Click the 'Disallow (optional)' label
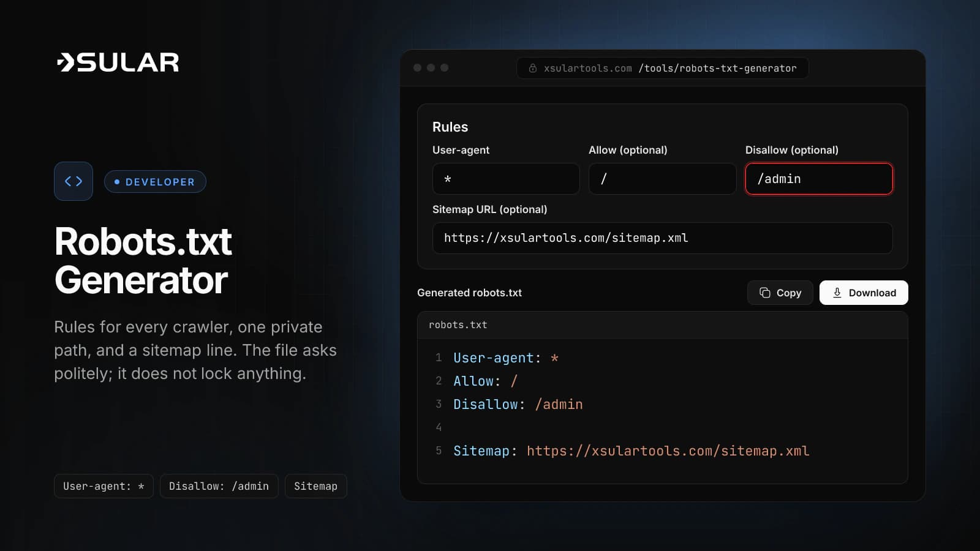980x551 pixels. (791, 150)
